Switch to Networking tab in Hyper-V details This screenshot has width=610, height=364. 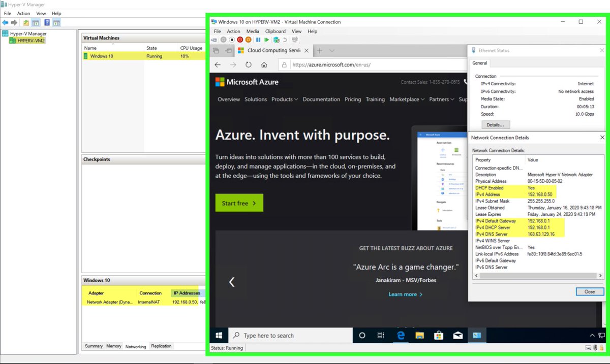[x=136, y=347]
